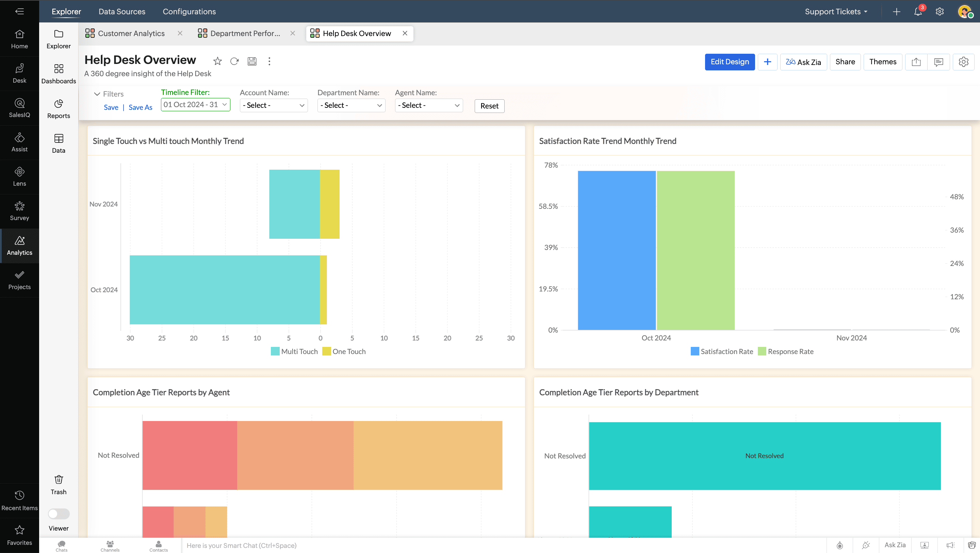Open notifications bell icon
Screen dimensions: 980x553
918,12
